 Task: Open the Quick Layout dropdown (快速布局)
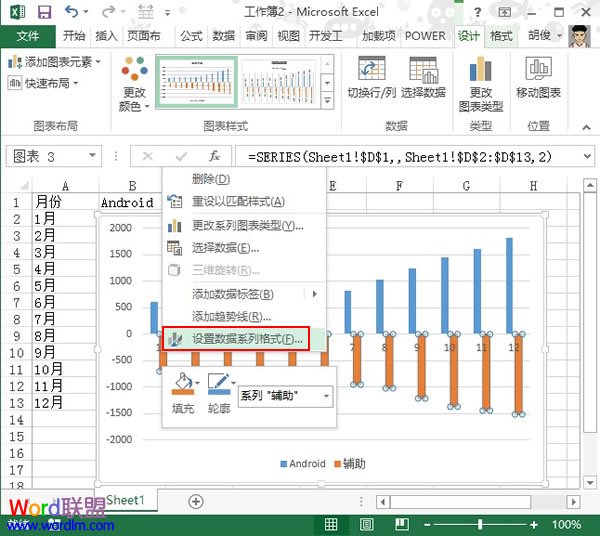(x=43, y=83)
